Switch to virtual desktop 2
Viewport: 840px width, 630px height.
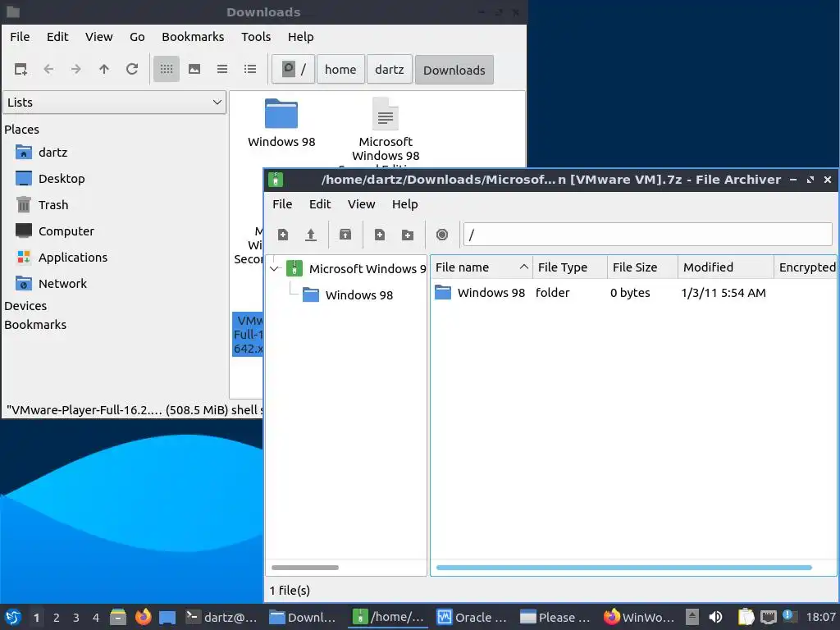pyautogui.click(x=57, y=618)
